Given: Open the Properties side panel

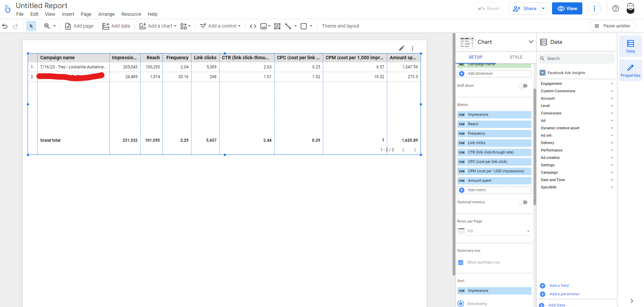Looking at the screenshot, I should [630, 70].
